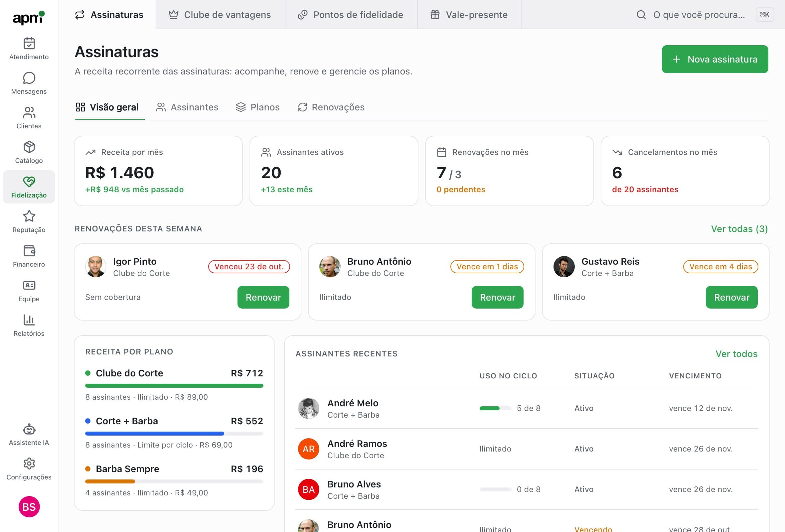Switch to Assinantes sub-tab
This screenshot has height=532, width=785.
(x=187, y=107)
